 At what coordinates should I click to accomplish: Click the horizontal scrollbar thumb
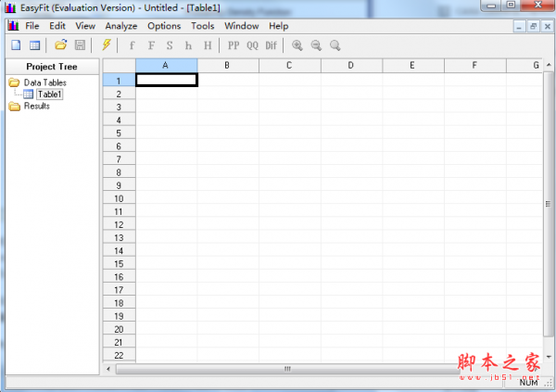point(287,369)
